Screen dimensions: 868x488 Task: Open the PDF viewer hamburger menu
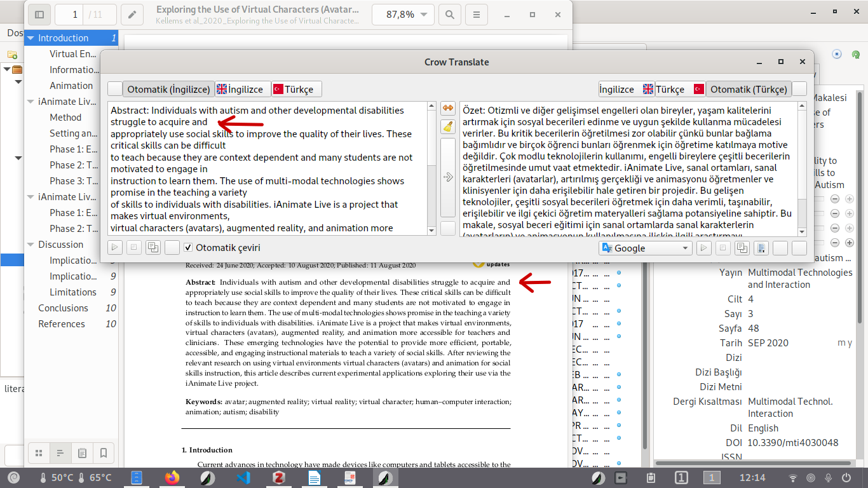click(477, 15)
